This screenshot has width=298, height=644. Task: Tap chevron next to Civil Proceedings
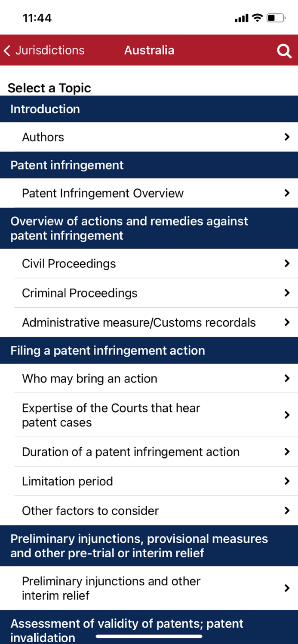[287, 263]
